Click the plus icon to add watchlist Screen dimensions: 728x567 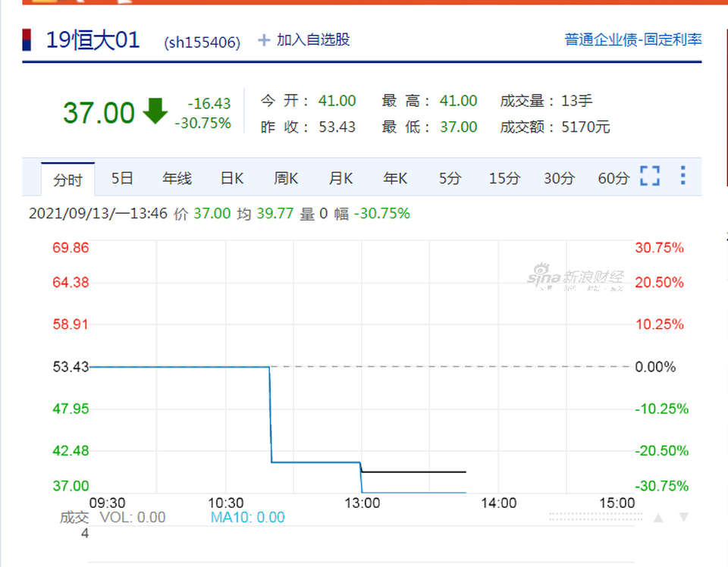[x=264, y=40]
